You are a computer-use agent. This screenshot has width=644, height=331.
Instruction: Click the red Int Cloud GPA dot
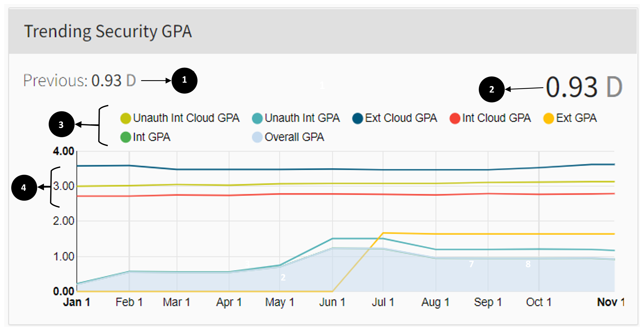(455, 118)
